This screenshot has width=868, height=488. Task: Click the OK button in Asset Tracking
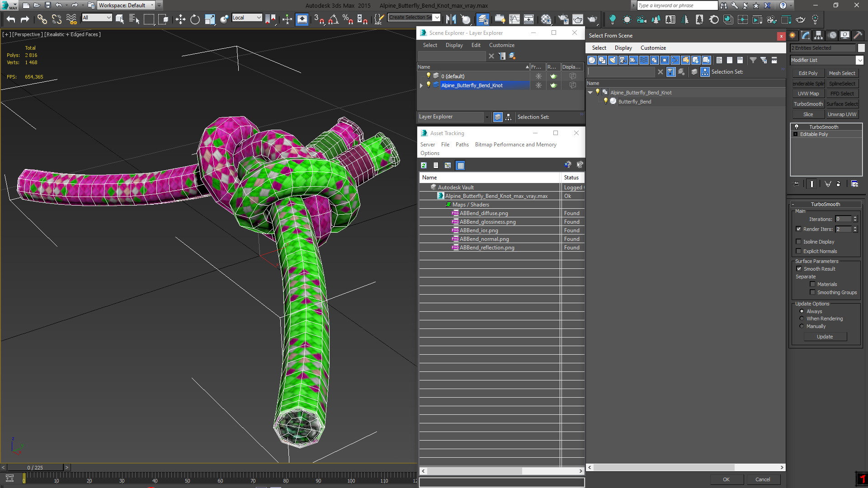click(x=726, y=480)
